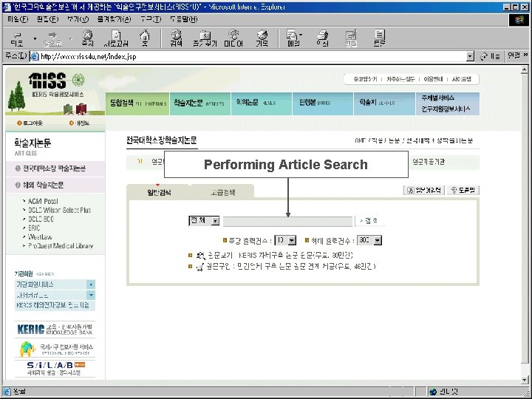Open overseas articles sidebar item
The image size is (532, 399).
tap(55, 185)
